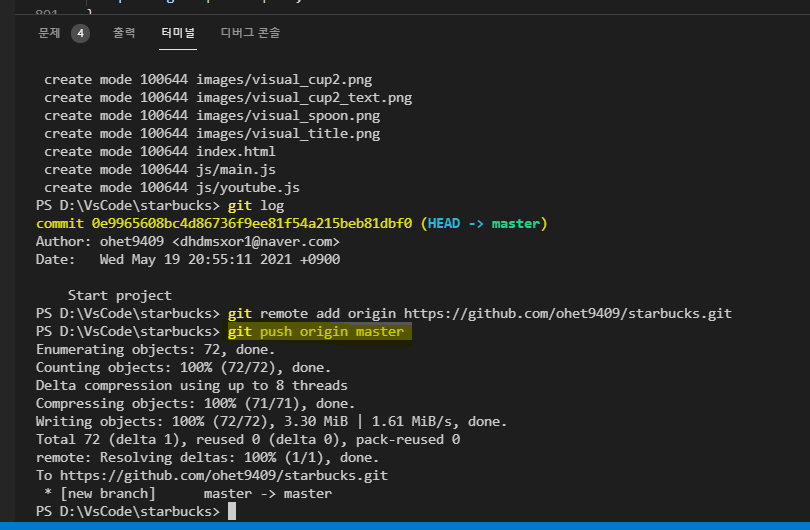Click the line 'create mode 100644 js/youtube.js'

coord(172,188)
